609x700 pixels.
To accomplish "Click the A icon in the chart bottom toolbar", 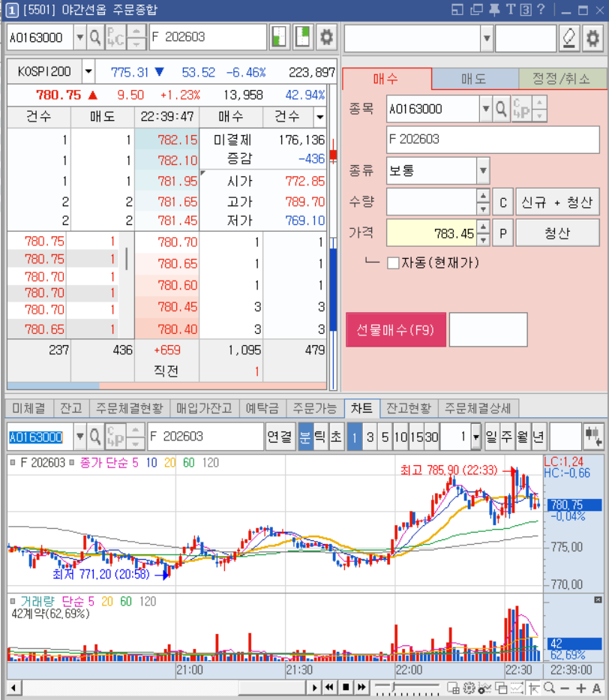I will 596,689.
